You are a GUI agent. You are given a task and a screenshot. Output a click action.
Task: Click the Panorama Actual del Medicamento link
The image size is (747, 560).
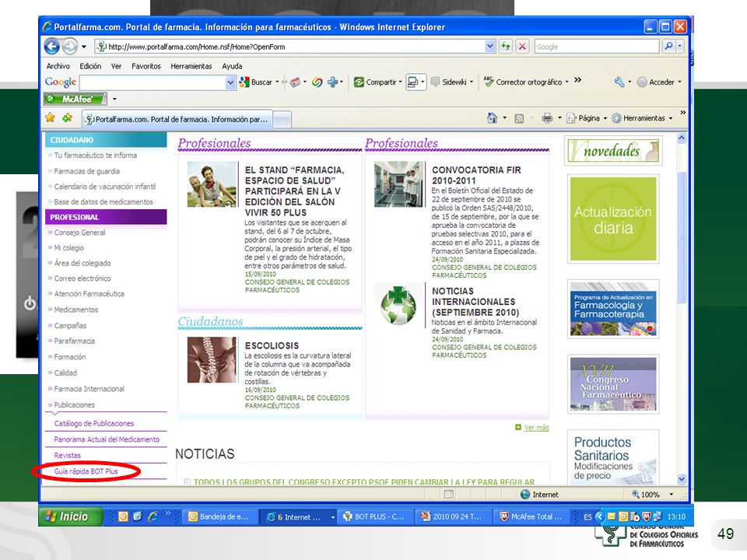click(x=107, y=439)
